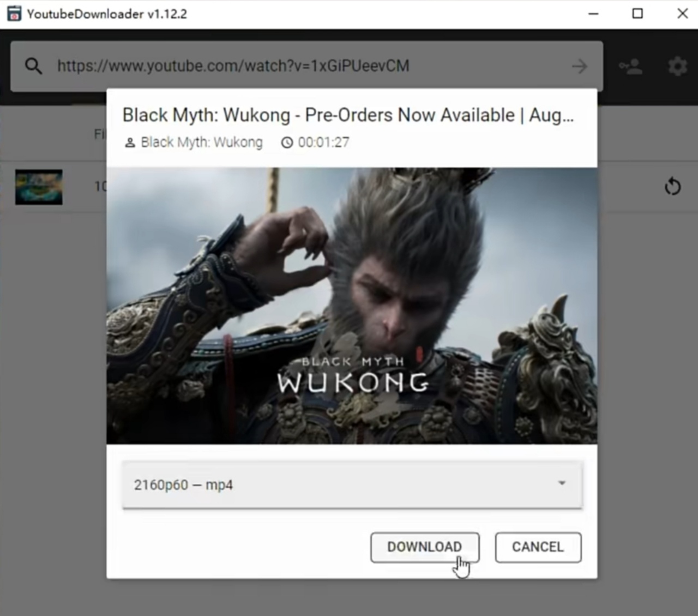Click the authentication person-key icon
The width and height of the screenshot is (698, 616).
coord(630,67)
